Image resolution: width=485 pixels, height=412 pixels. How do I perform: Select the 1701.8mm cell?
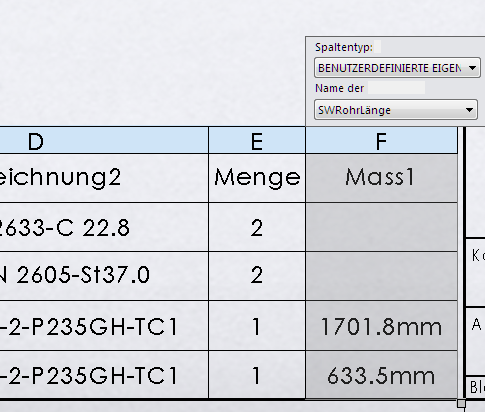click(x=381, y=326)
